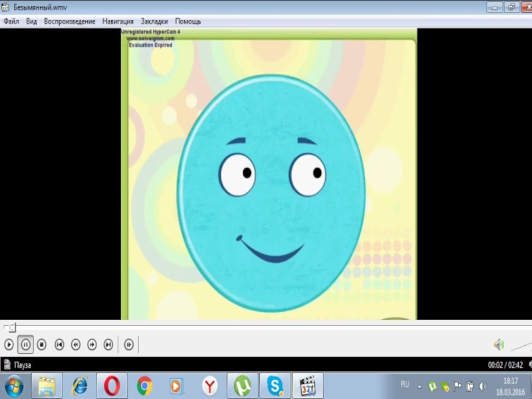Stop the video playback
Screen dimensions: 532x399
(x=41, y=344)
